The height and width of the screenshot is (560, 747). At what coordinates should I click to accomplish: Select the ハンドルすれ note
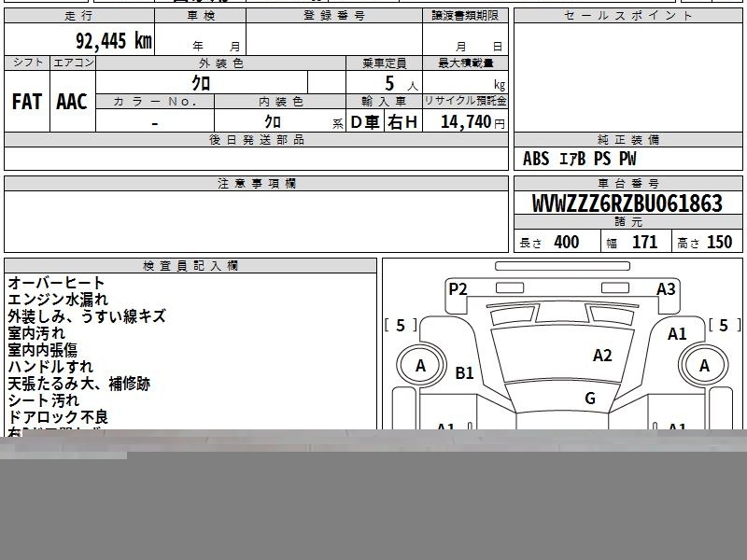pyautogui.click(x=50, y=367)
